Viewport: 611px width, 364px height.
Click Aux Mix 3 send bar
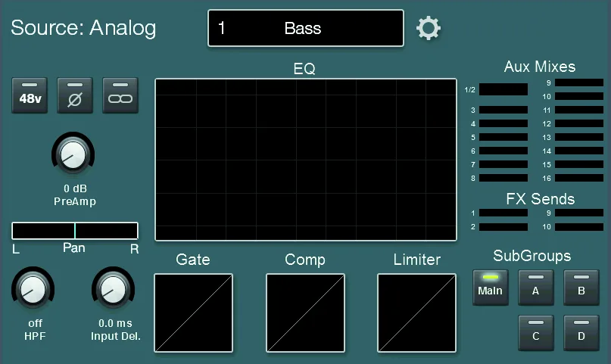click(503, 110)
